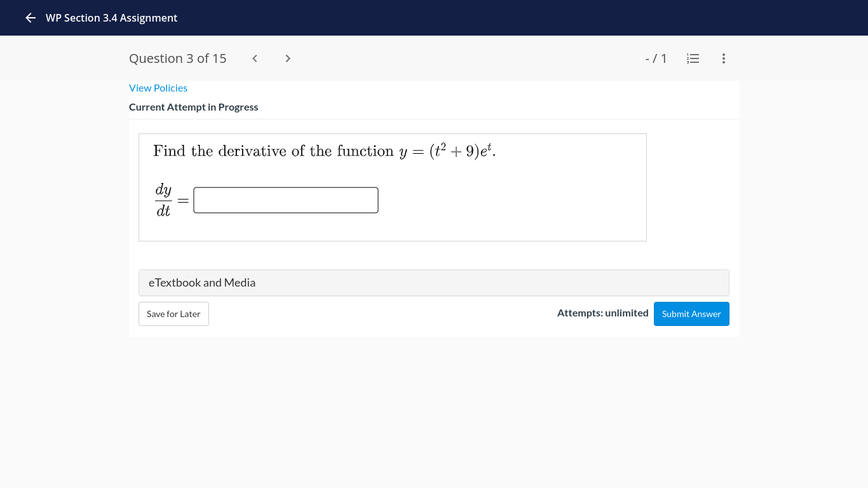Select the score indicator showing - / 1
868x488 pixels.
coord(656,58)
